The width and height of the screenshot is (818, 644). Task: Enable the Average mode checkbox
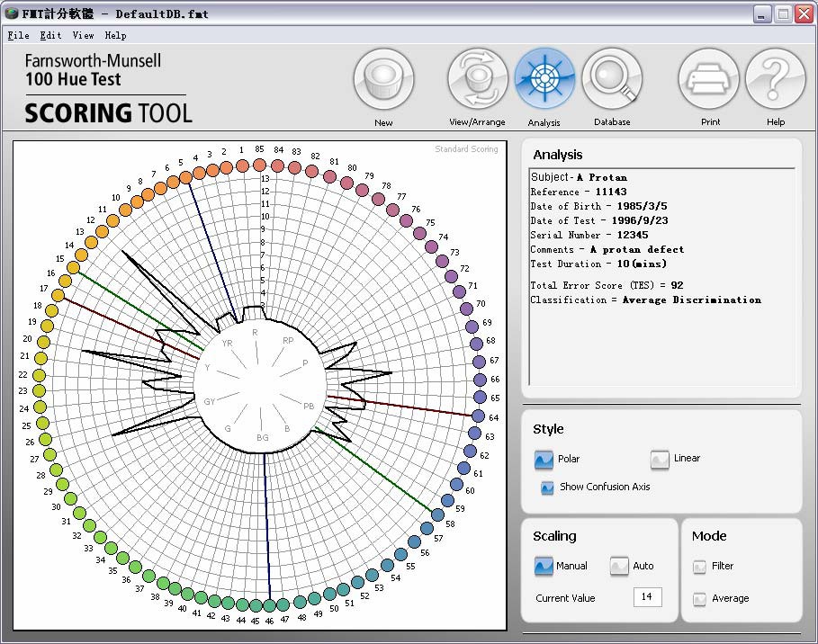click(699, 599)
